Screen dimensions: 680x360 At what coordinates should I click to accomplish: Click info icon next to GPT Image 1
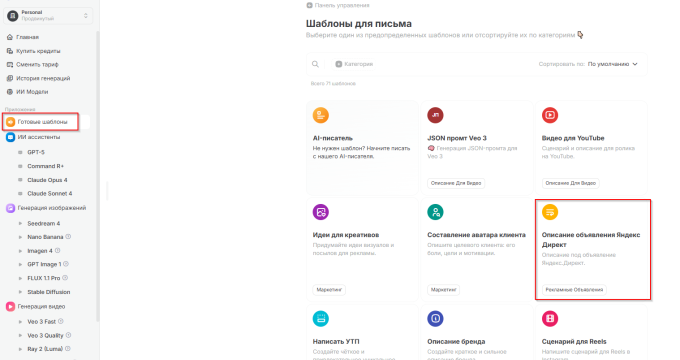66,264
